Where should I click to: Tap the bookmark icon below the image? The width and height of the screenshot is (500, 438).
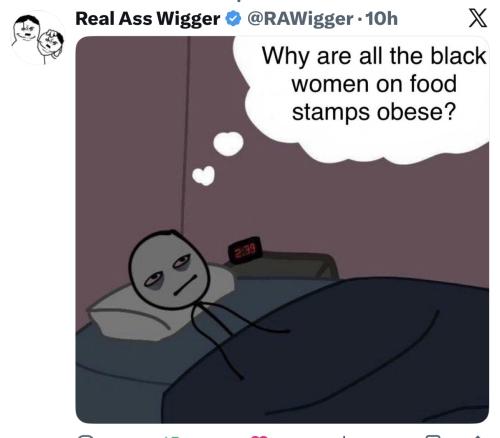[x=433, y=436]
